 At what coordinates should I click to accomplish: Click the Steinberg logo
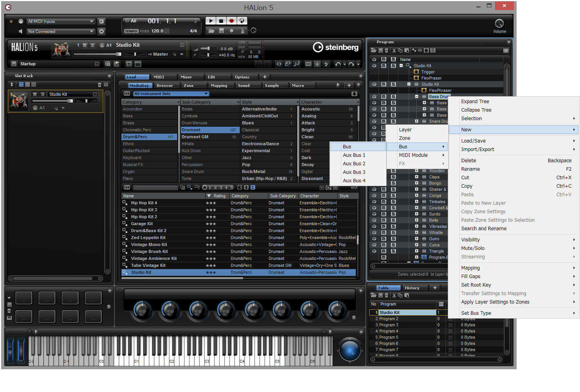(336, 47)
